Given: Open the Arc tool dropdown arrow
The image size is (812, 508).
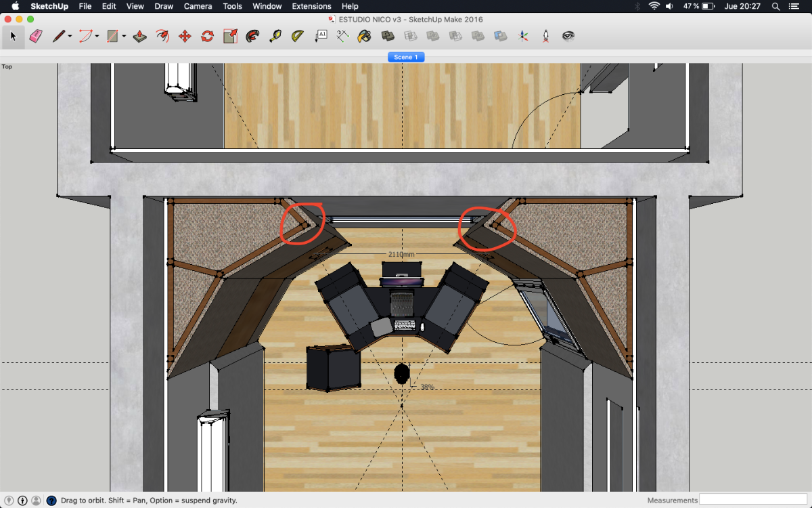Looking at the screenshot, I should pyautogui.click(x=97, y=37).
